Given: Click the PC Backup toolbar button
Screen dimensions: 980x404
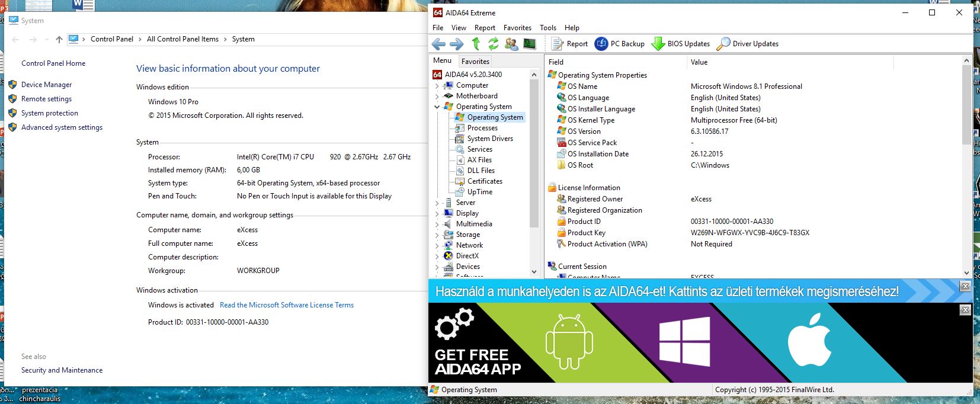Looking at the screenshot, I should click(619, 44).
